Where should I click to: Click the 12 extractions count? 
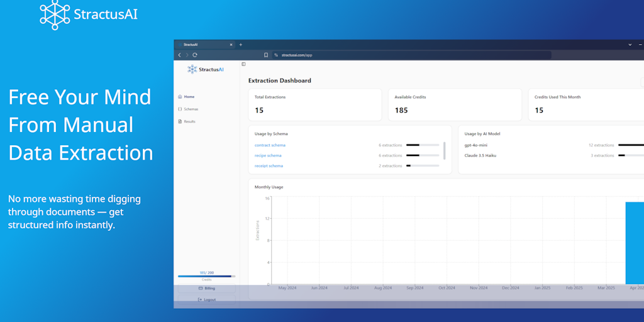(601, 145)
